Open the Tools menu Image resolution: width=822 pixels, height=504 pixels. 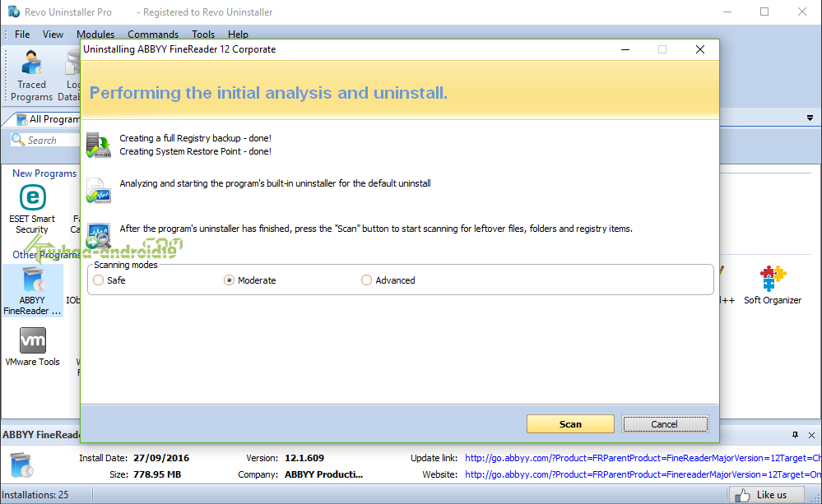pos(203,34)
